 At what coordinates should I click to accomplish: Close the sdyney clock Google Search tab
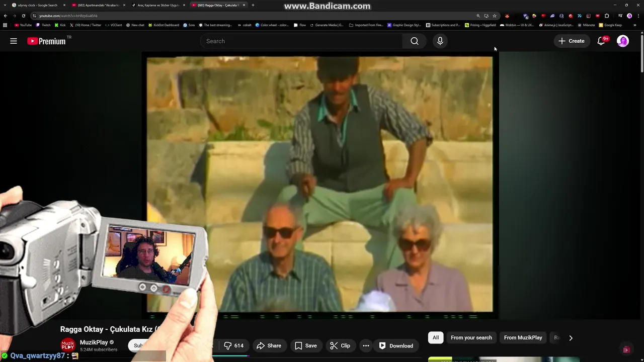pyautogui.click(x=64, y=5)
